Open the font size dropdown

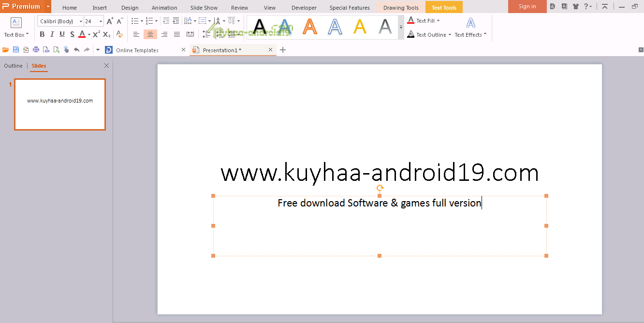(x=101, y=21)
